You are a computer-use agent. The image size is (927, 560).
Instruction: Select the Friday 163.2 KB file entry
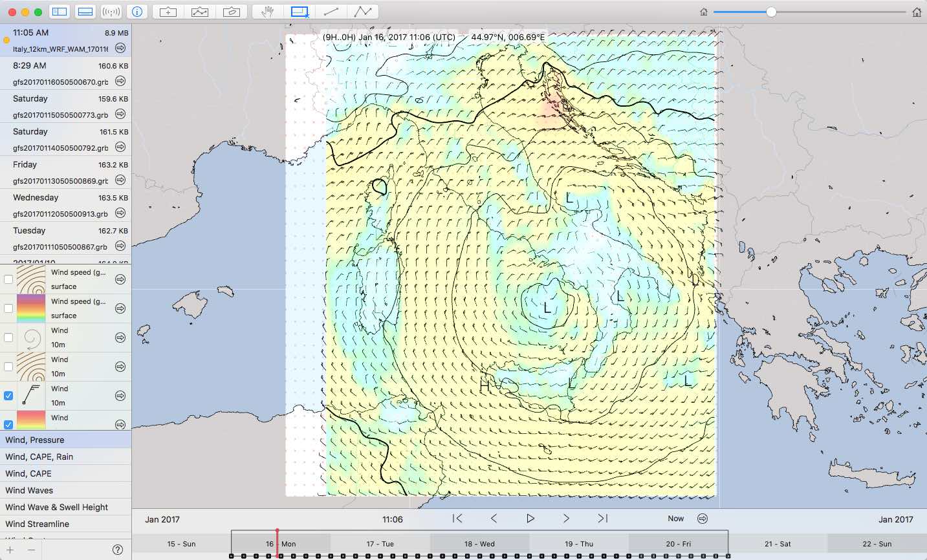tap(65, 172)
